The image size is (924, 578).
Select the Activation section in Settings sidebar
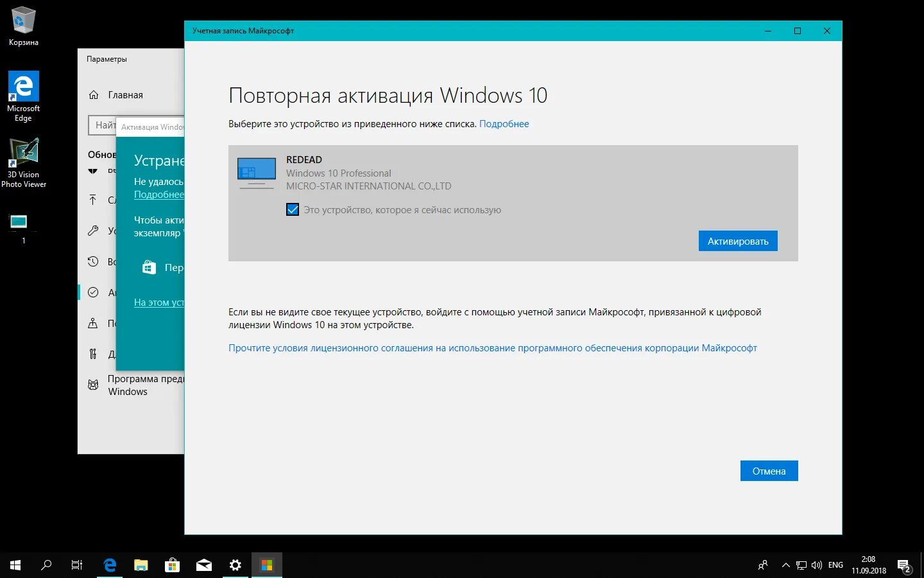(x=93, y=292)
